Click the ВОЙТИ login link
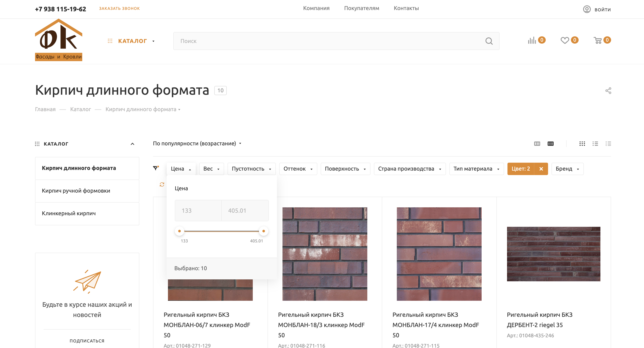Screen dimensions: 644x348 point(603,10)
